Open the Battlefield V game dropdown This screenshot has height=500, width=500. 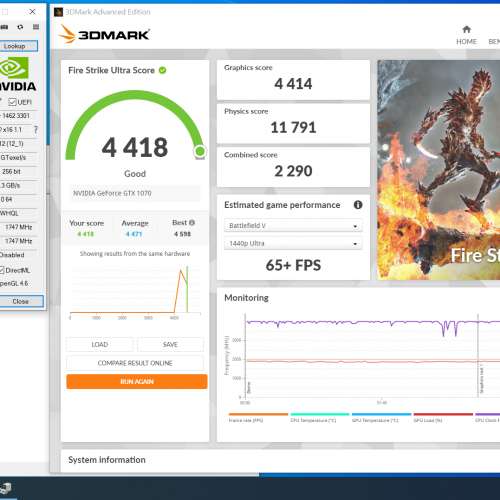(x=293, y=226)
